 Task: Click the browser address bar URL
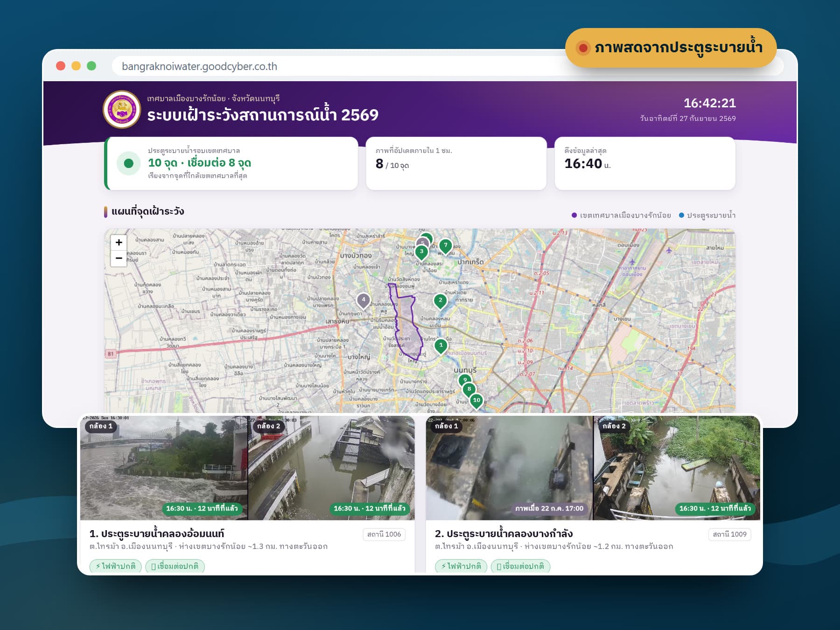(199, 66)
